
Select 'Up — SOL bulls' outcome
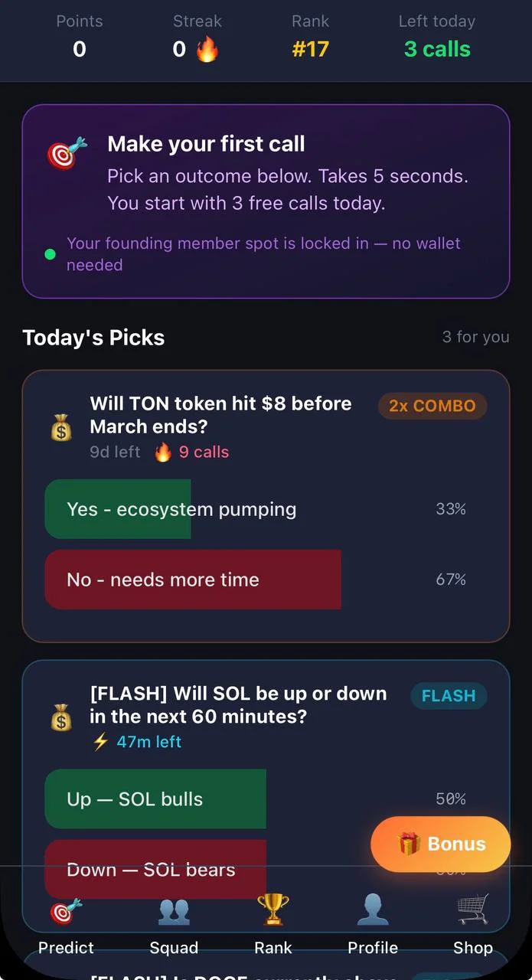266,799
